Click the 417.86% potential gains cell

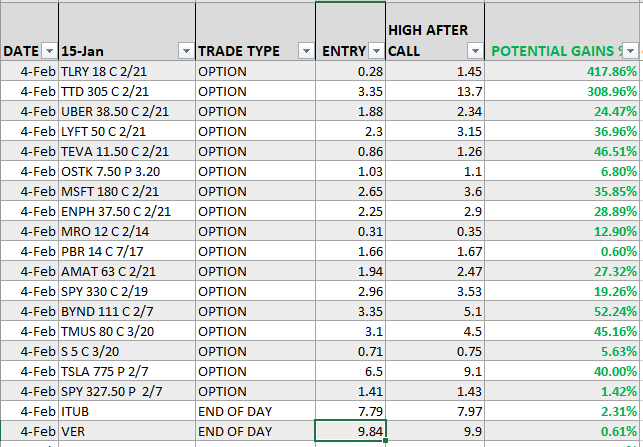coord(562,71)
